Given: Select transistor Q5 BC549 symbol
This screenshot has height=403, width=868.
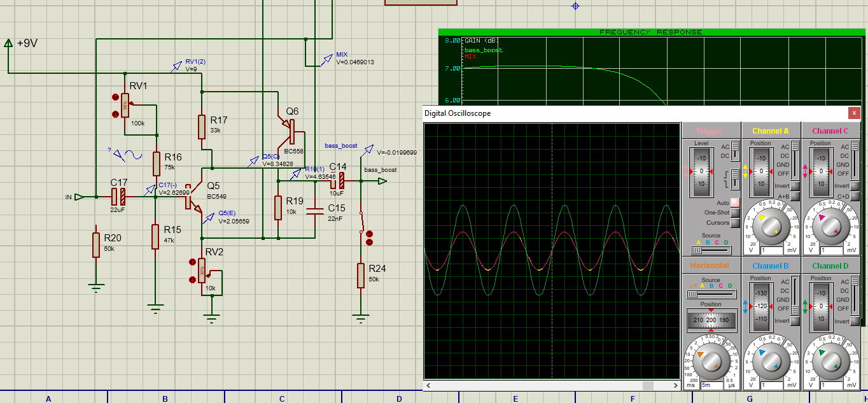Looking at the screenshot, I should 193,198.
